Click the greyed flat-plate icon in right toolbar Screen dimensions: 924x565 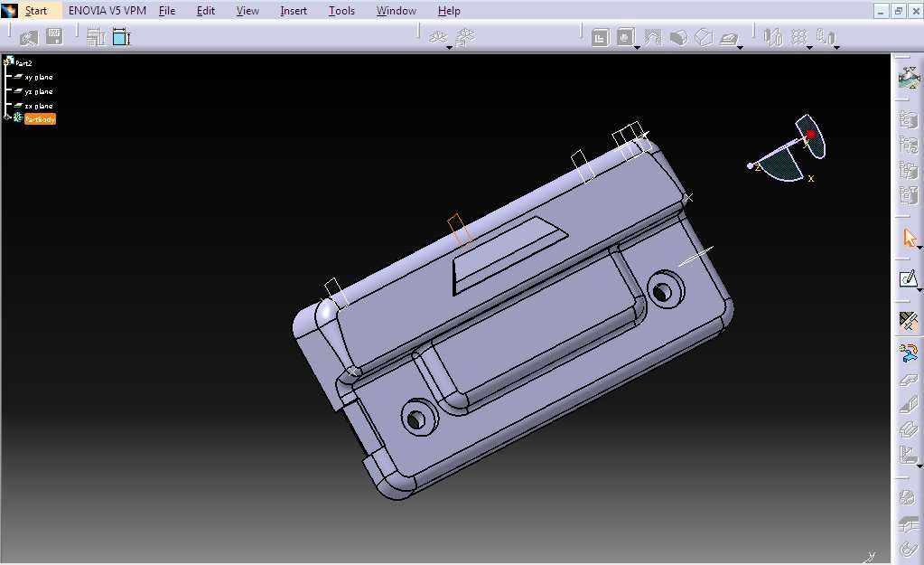pyautogui.click(x=908, y=381)
